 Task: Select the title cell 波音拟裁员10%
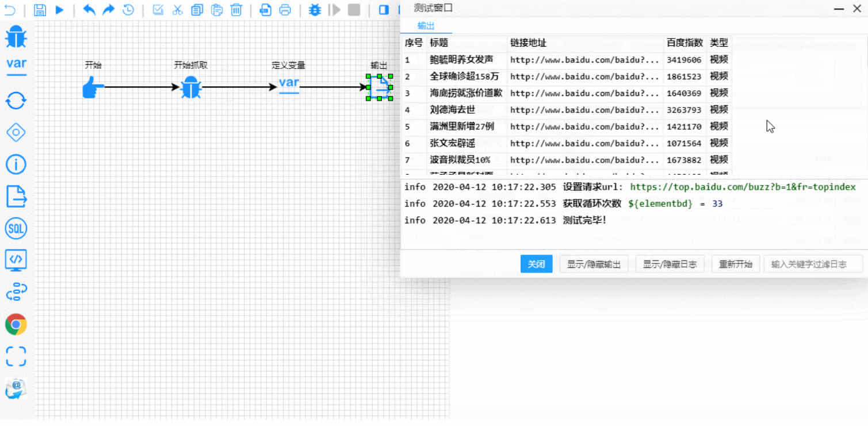click(x=460, y=160)
